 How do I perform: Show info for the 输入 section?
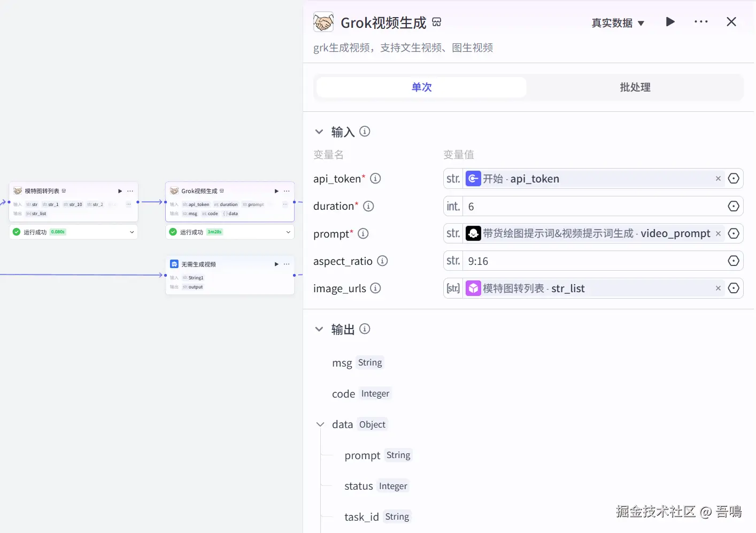(x=365, y=131)
